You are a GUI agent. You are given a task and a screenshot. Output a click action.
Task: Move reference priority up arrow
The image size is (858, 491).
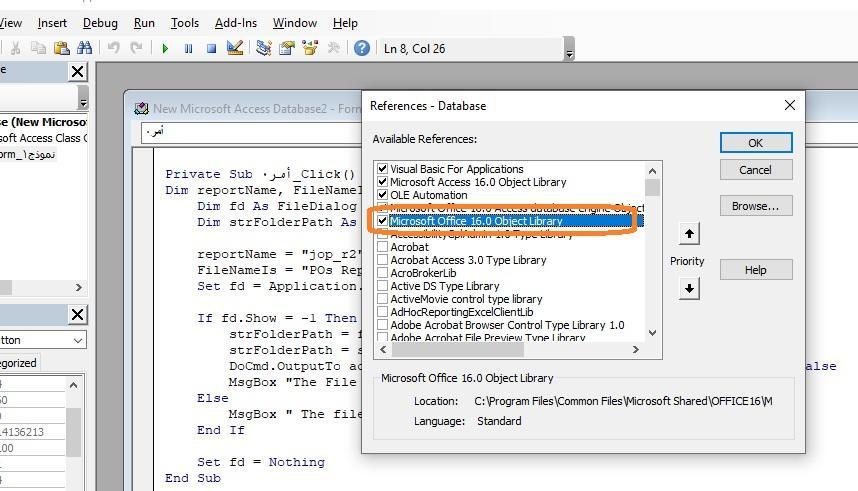(689, 234)
